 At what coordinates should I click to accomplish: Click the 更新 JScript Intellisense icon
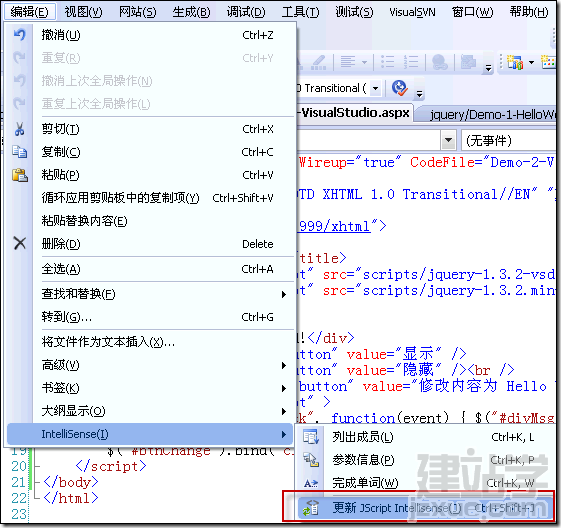coord(311,508)
